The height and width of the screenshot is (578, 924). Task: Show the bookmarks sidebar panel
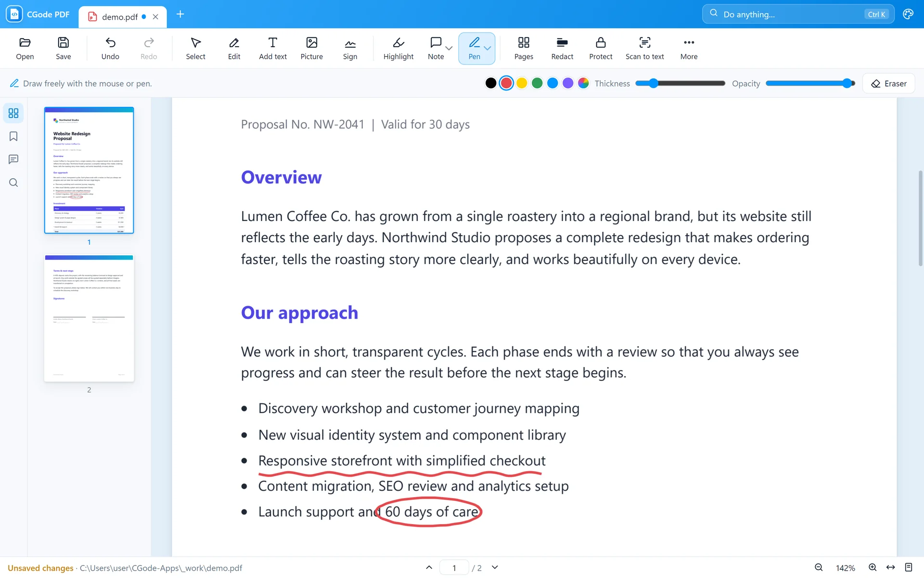13,136
